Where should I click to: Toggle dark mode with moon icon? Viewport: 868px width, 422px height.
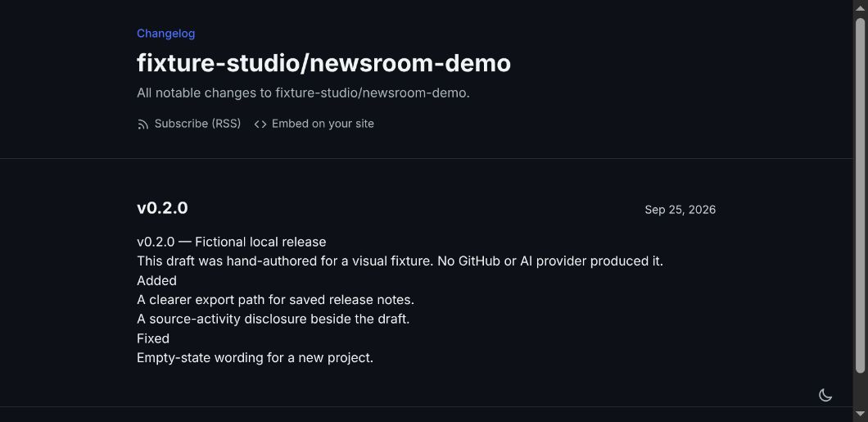pos(825,395)
